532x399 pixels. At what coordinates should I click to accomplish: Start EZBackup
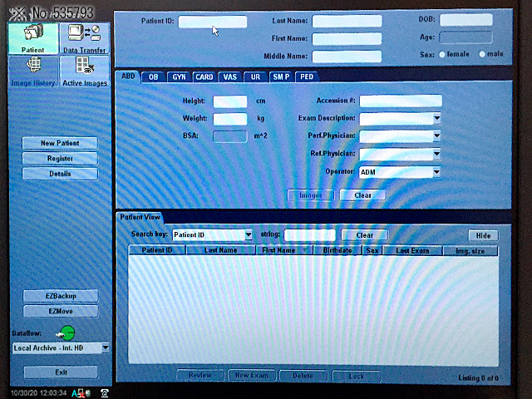pos(61,296)
